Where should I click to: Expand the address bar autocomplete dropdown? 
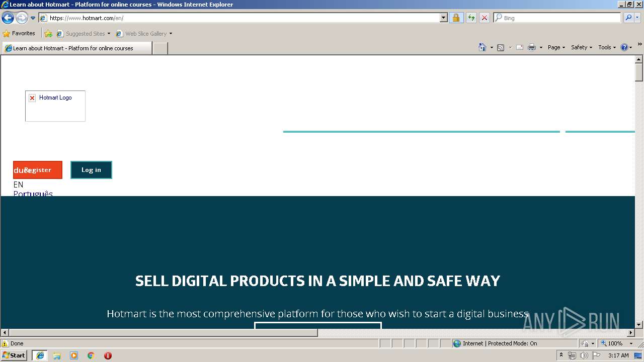(443, 18)
